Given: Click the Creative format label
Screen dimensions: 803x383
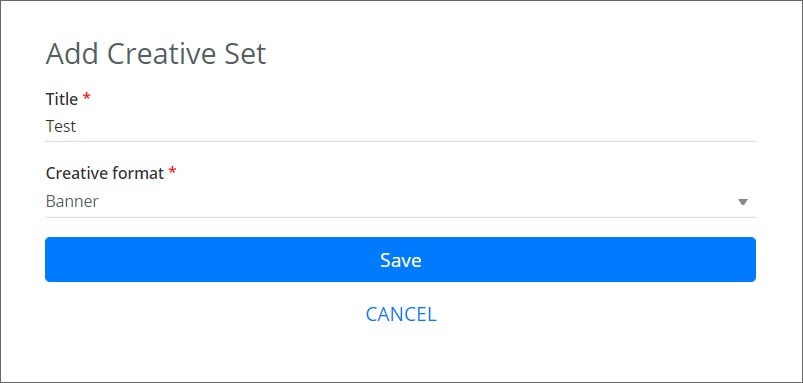Looking at the screenshot, I should click(x=105, y=173).
